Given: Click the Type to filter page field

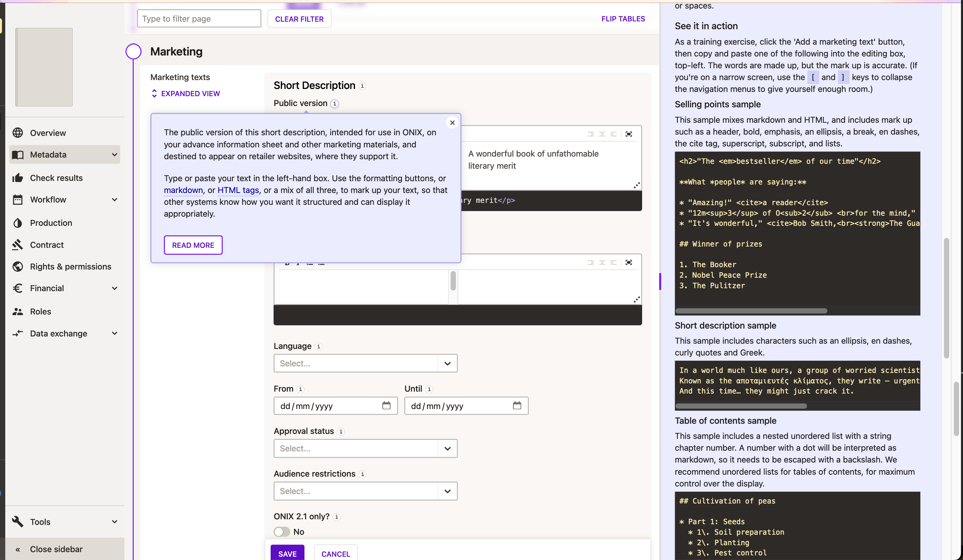Looking at the screenshot, I should [199, 19].
